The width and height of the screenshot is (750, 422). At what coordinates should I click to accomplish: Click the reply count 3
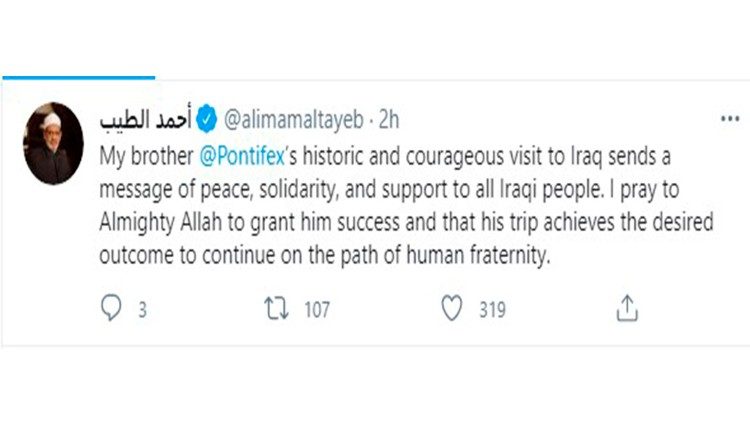(x=142, y=310)
